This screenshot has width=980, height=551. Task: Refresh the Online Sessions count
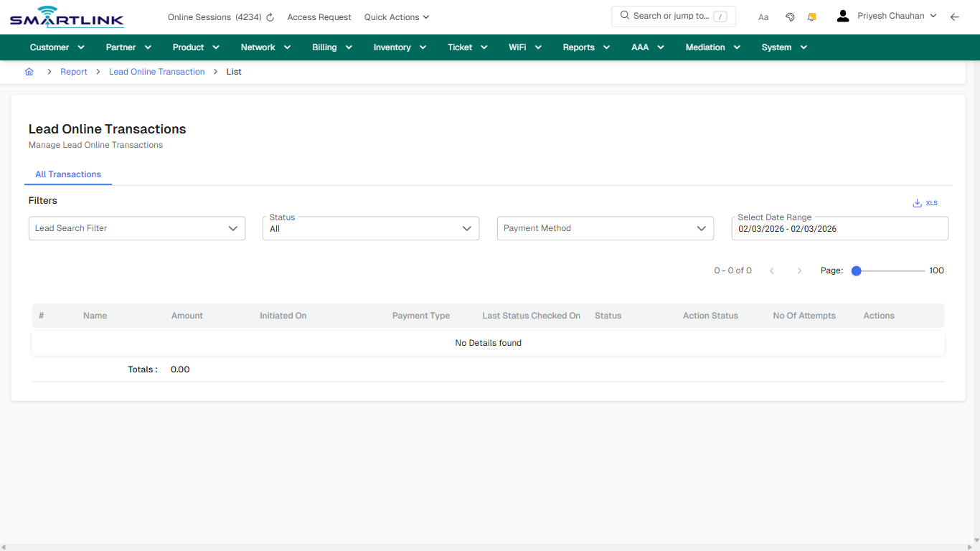pos(270,17)
